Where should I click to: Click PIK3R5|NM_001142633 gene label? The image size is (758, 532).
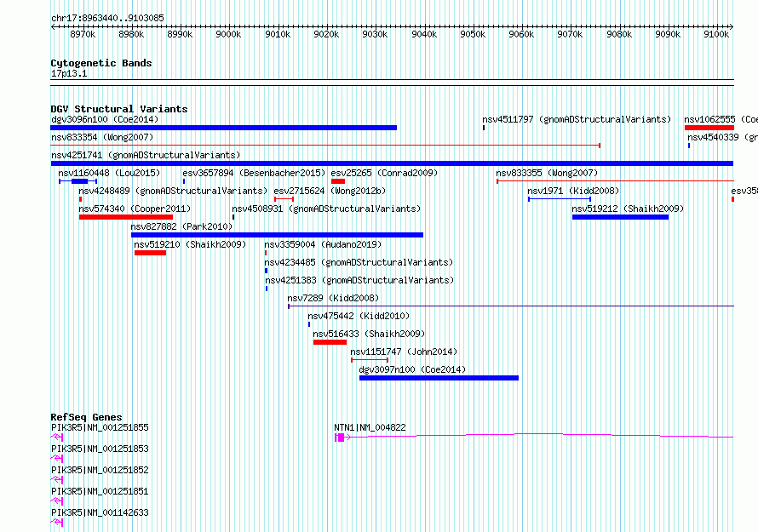100,512
